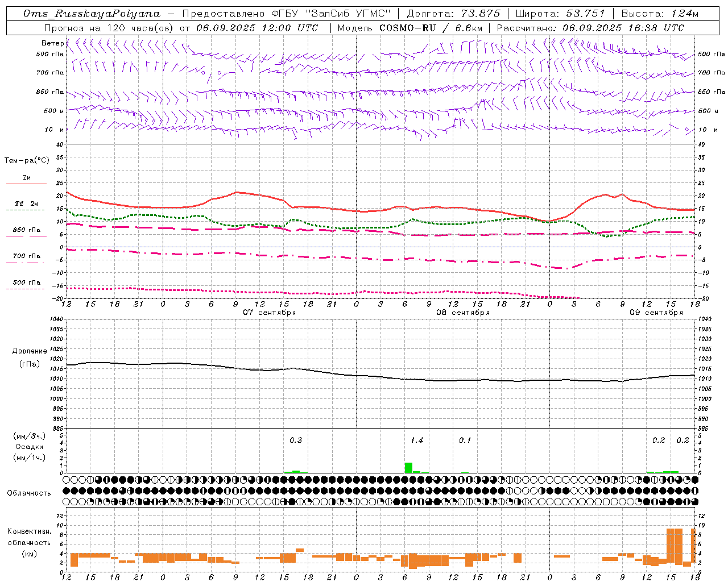Click the Td 2м dew point legend label

27,203
